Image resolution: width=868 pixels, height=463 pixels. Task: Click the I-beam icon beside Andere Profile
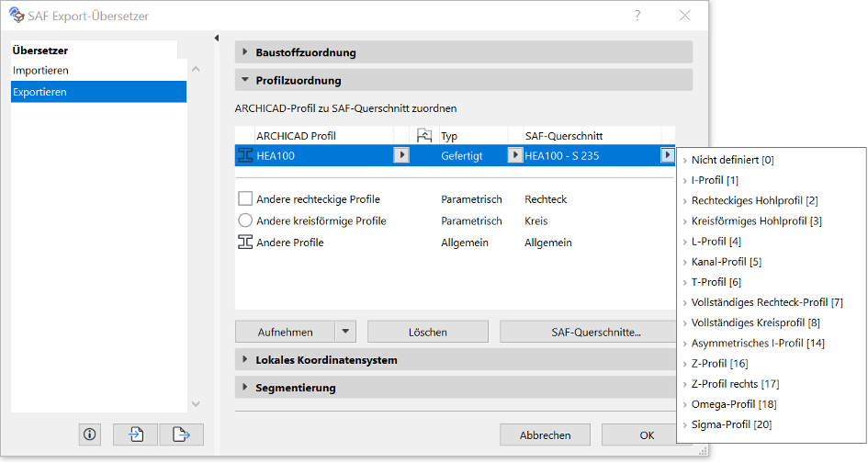point(245,243)
